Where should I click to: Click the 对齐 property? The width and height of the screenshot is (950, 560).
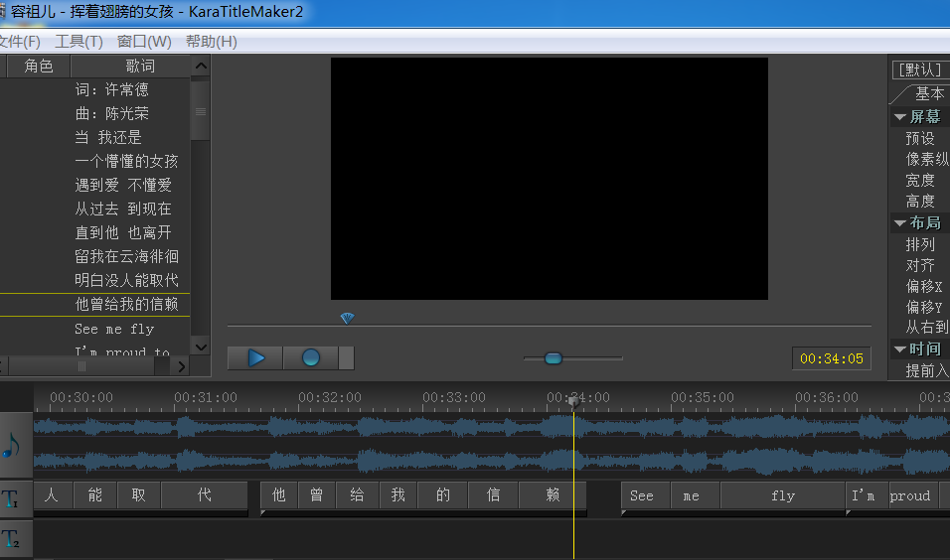tap(920, 265)
